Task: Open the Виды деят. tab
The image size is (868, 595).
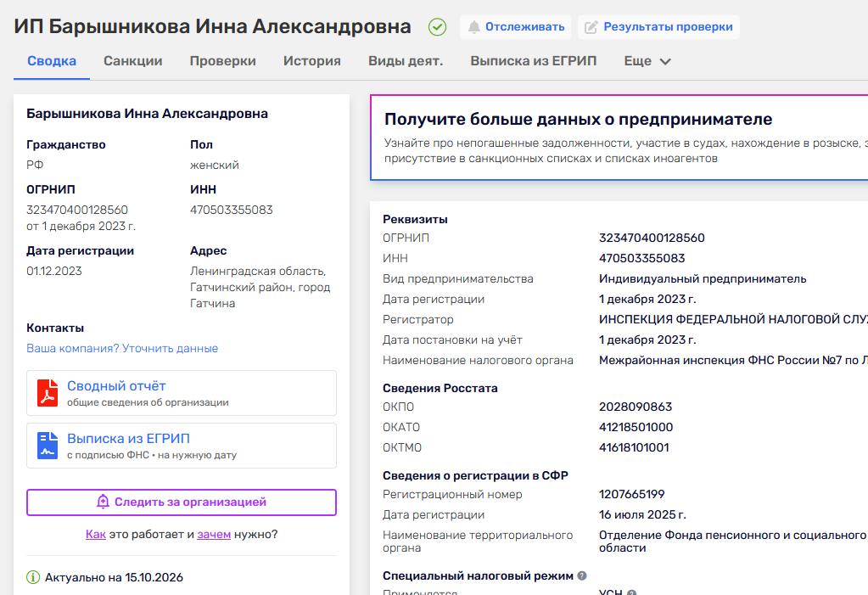Action: [x=406, y=61]
